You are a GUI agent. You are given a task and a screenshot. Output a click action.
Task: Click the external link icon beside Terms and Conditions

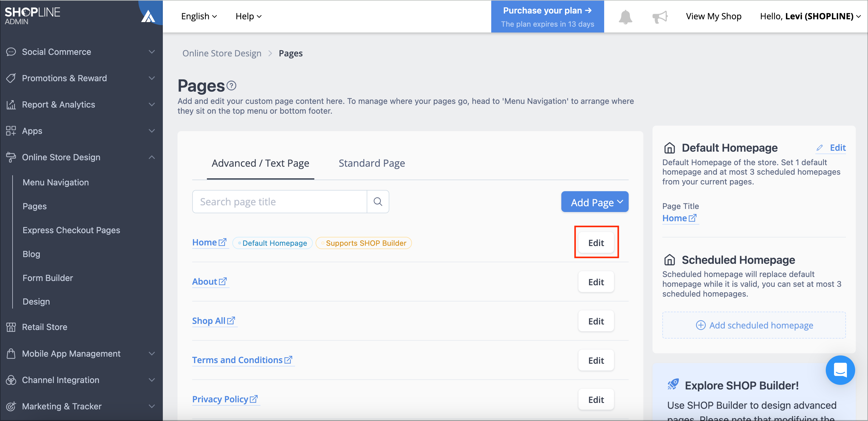[288, 360]
